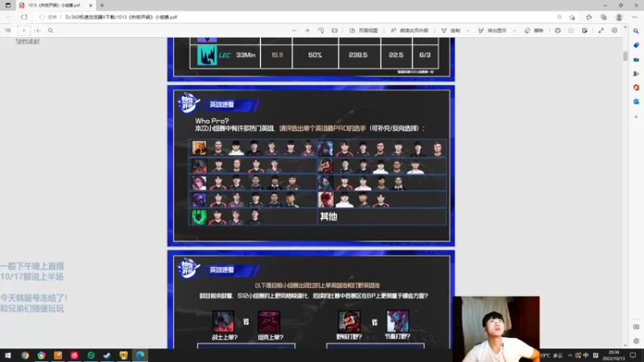Add this page to favorites

(x=572, y=17)
